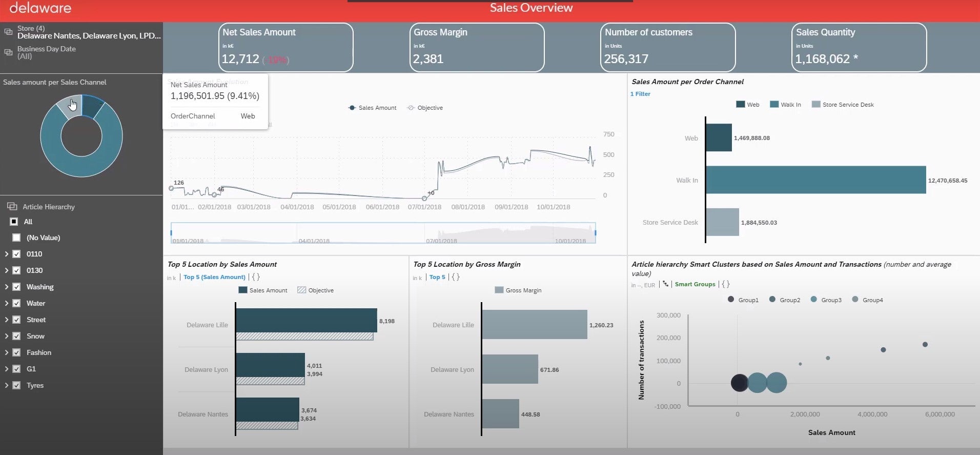Click curly braces icon in Smart Clusters chart
980x455 pixels.
click(x=725, y=284)
